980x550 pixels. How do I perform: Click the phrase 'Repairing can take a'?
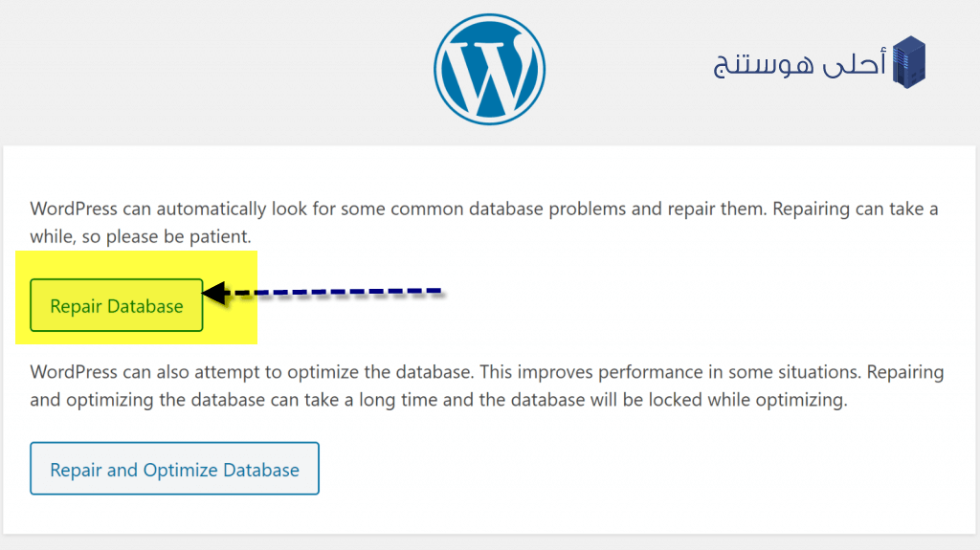click(x=856, y=209)
